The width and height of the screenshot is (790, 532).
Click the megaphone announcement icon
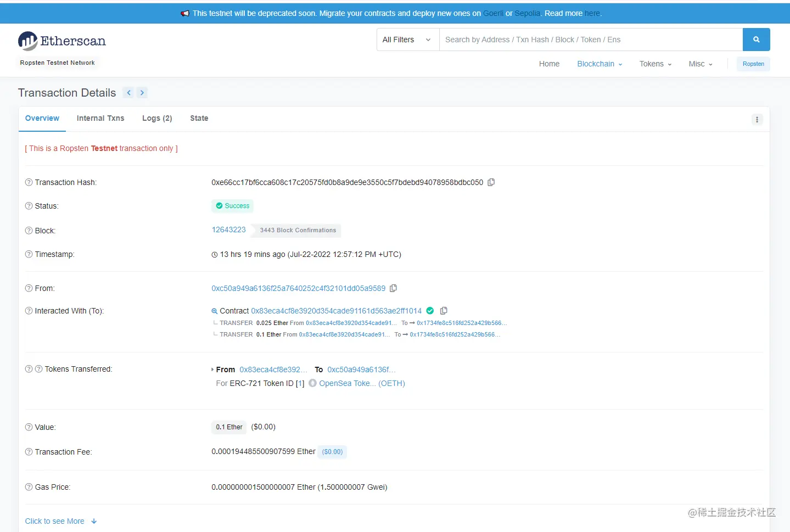[185, 13]
